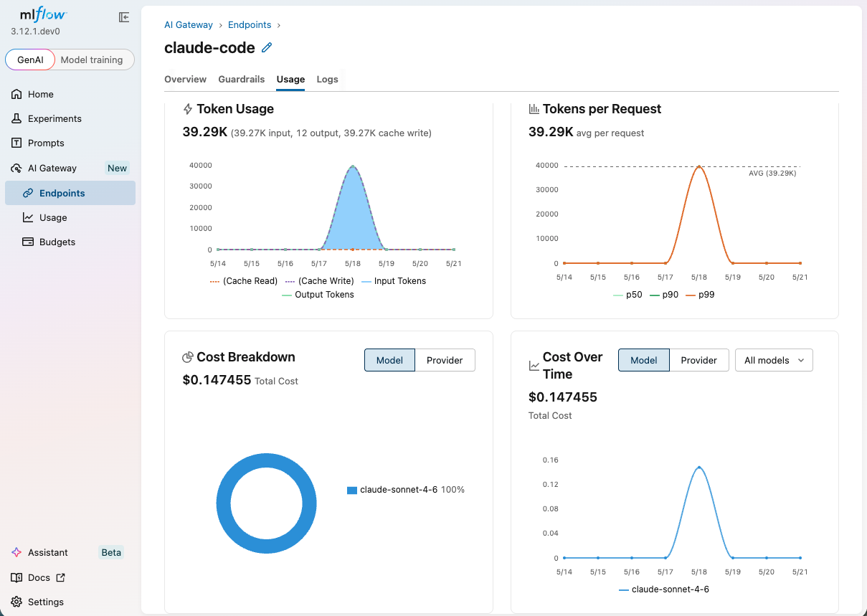Collapse the sidebar with the toggle icon
The height and width of the screenshot is (616, 867).
124,17
